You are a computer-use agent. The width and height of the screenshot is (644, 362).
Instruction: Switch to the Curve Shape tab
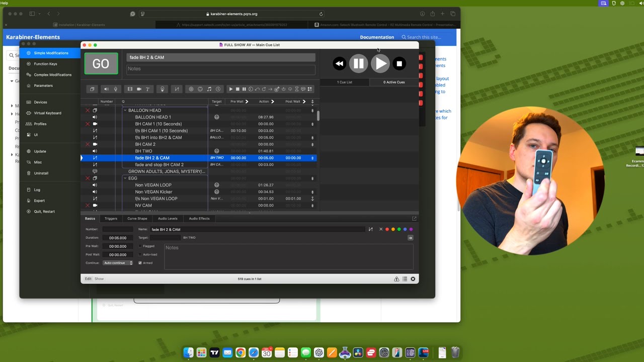click(x=137, y=218)
